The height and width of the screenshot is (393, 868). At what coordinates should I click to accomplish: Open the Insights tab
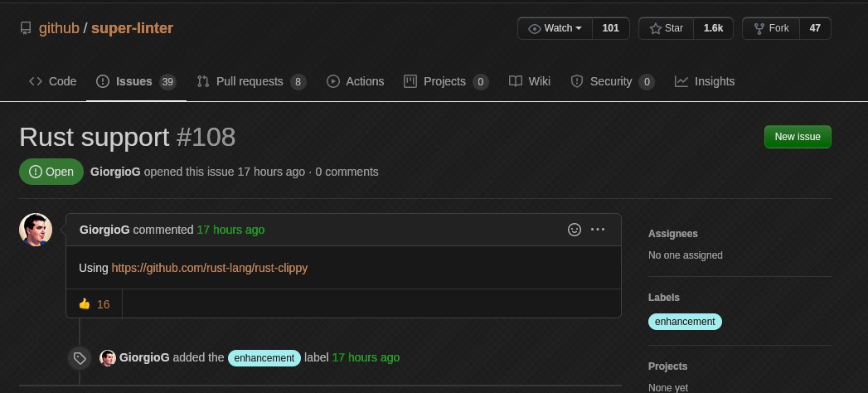coord(705,81)
